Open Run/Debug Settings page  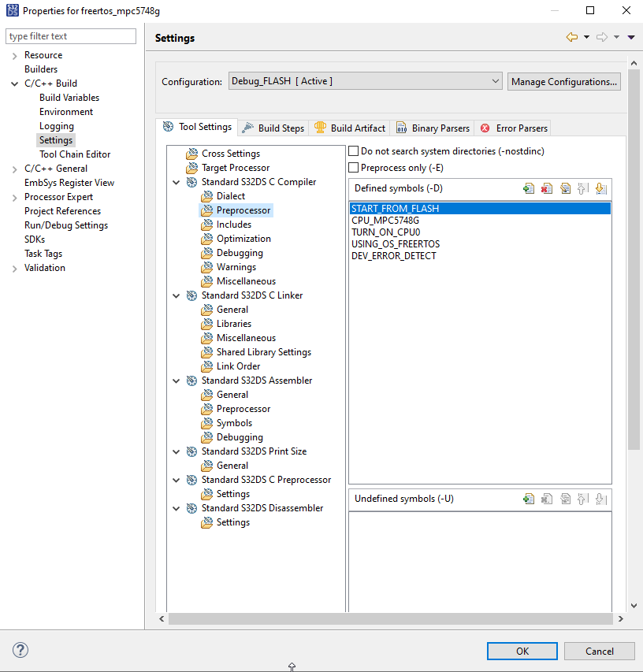(66, 225)
